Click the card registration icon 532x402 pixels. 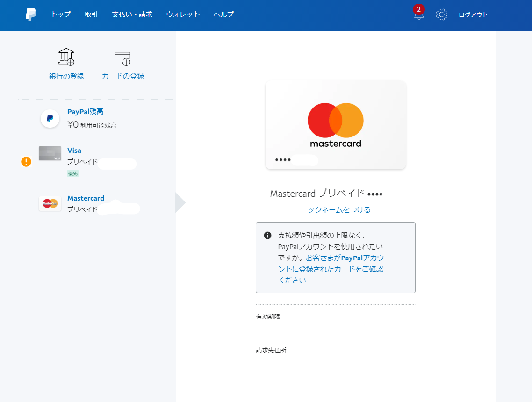coord(122,58)
